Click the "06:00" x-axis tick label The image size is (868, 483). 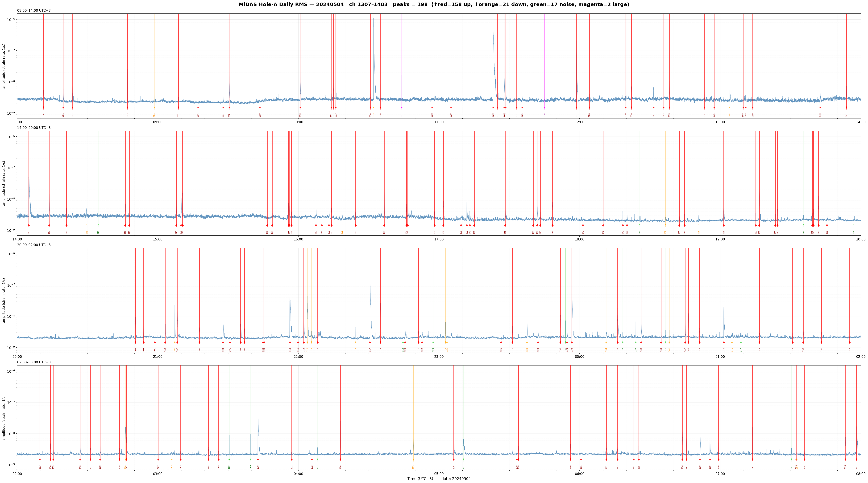580,474
